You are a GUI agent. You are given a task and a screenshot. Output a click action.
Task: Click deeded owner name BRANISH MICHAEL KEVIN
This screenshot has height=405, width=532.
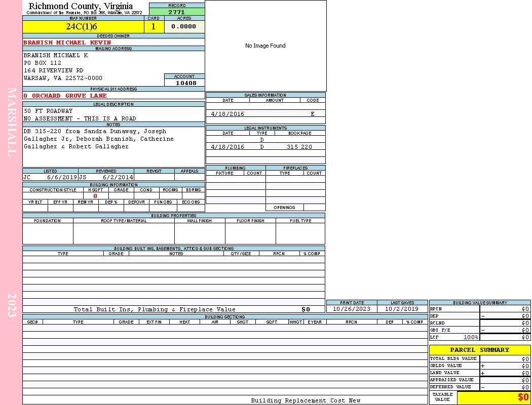click(x=67, y=43)
